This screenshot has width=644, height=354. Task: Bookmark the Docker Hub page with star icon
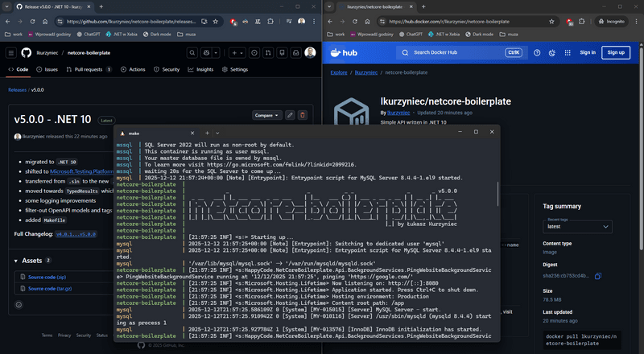point(551,22)
